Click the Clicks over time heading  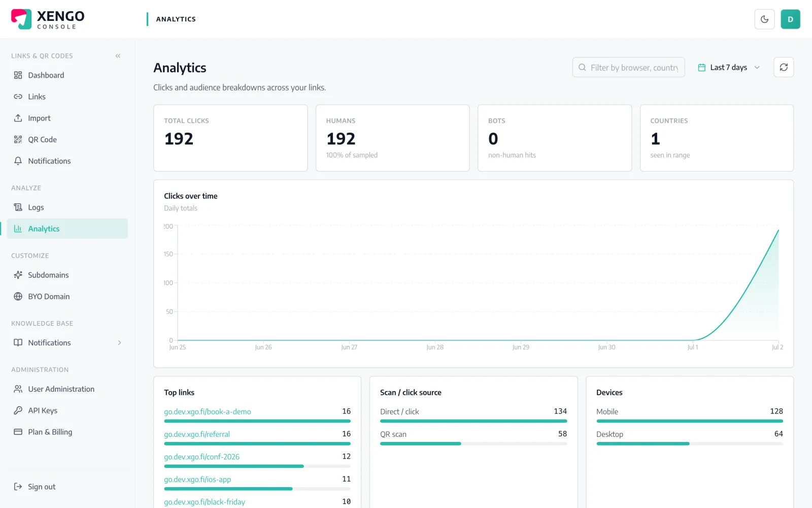tap(191, 196)
